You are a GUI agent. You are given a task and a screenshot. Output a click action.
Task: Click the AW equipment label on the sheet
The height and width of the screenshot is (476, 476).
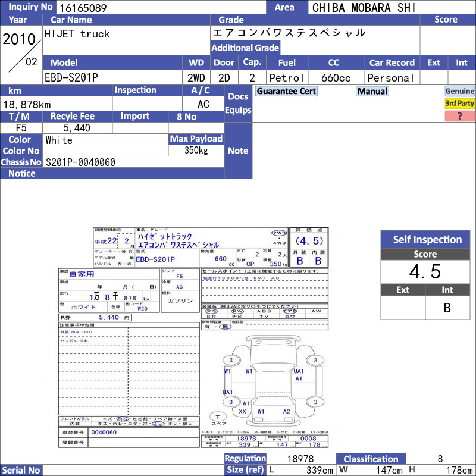coord(316,311)
